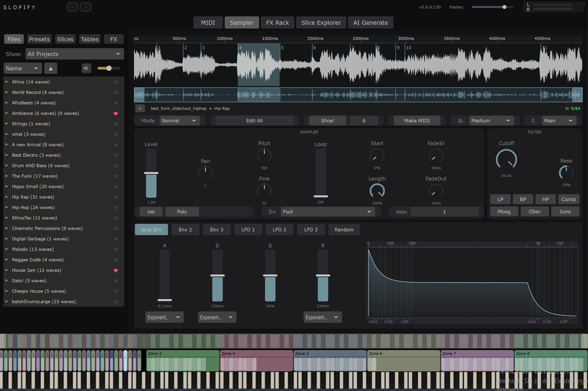Enable the LP filter type
This screenshot has width=588, height=391.
pyautogui.click(x=500, y=199)
